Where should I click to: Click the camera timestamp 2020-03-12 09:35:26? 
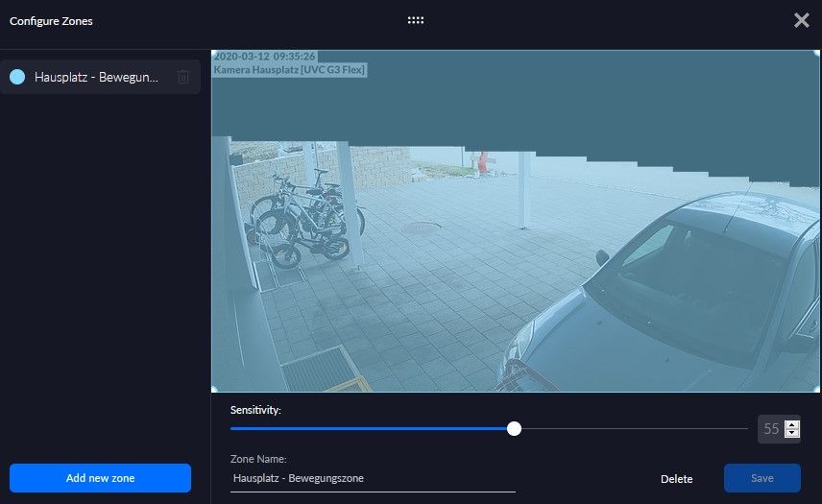point(265,56)
